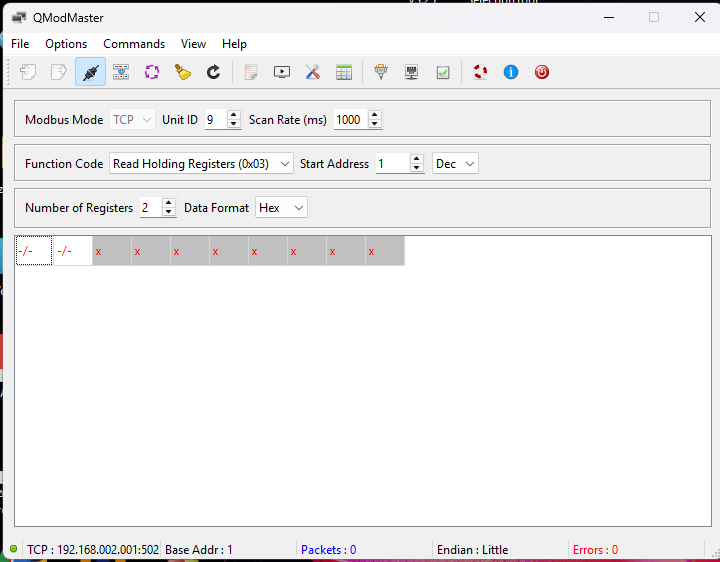
Task: Increase the Unit ID value
Action: [234, 115]
